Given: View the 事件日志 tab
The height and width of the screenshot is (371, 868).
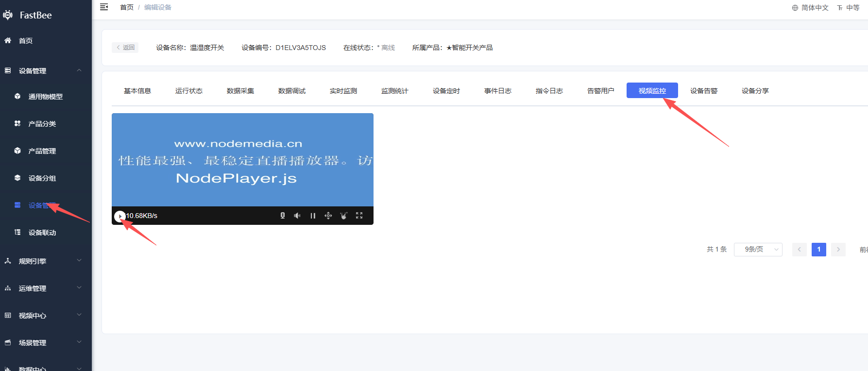Looking at the screenshot, I should pyautogui.click(x=498, y=91).
